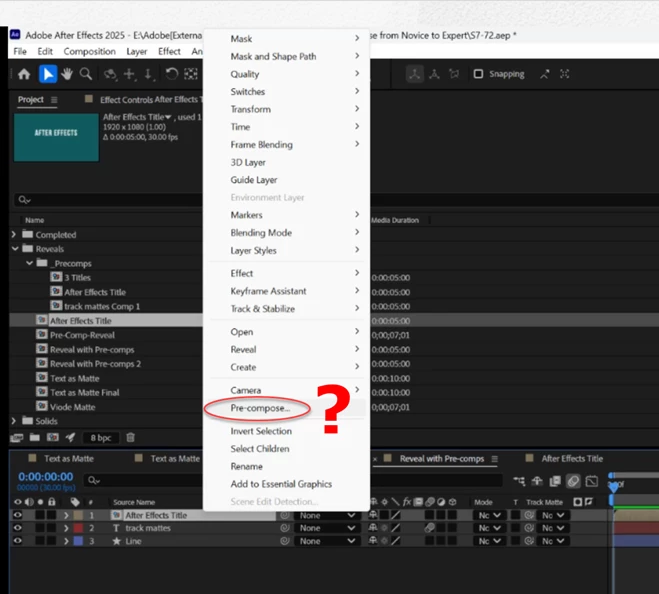
Task: Click the blue label color of Line layer
Action: click(x=78, y=541)
